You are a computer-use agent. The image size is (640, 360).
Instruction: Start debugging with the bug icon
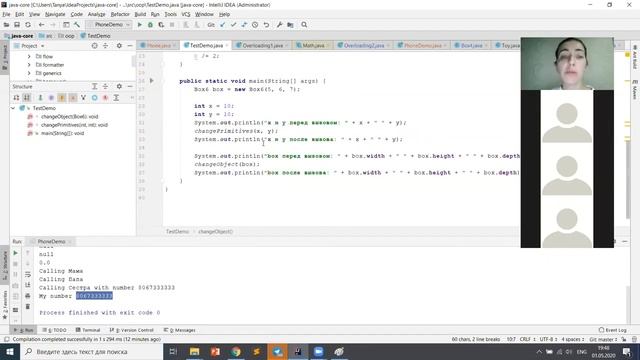(150, 25)
